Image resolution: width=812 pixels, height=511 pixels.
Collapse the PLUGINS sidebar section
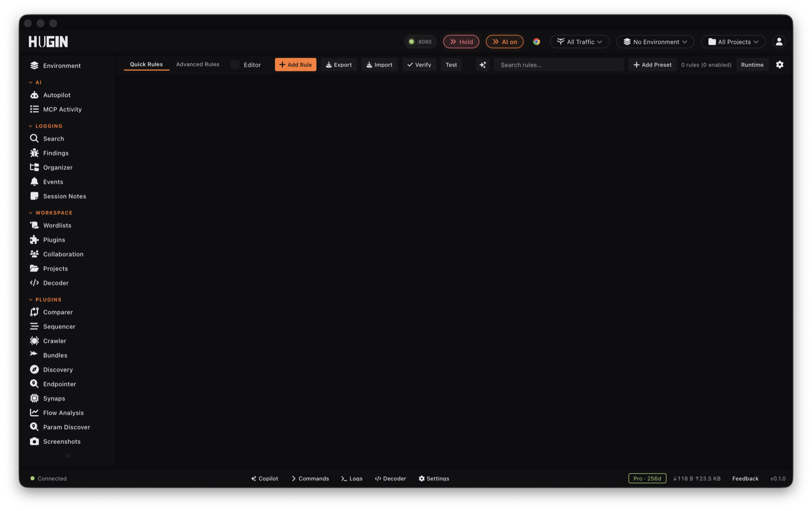[45, 300]
